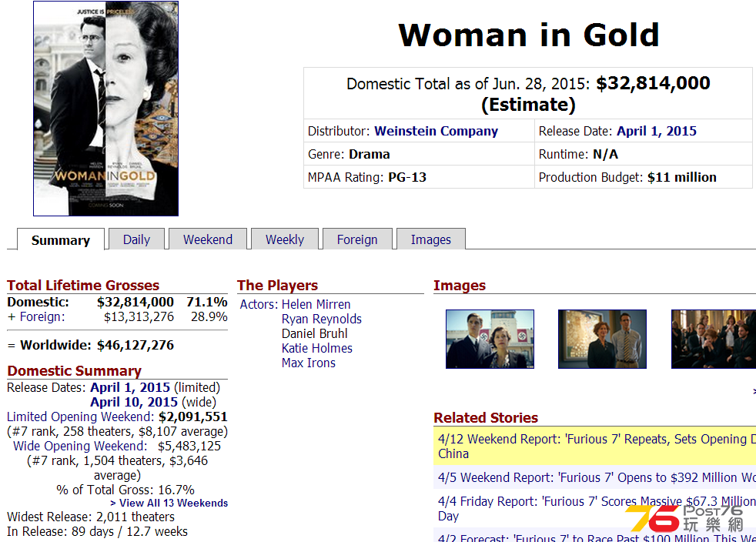Image resolution: width=756 pixels, height=542 pixels.
Task: Select the 28.9% foreign share
Action: click(x=209, y=317)
